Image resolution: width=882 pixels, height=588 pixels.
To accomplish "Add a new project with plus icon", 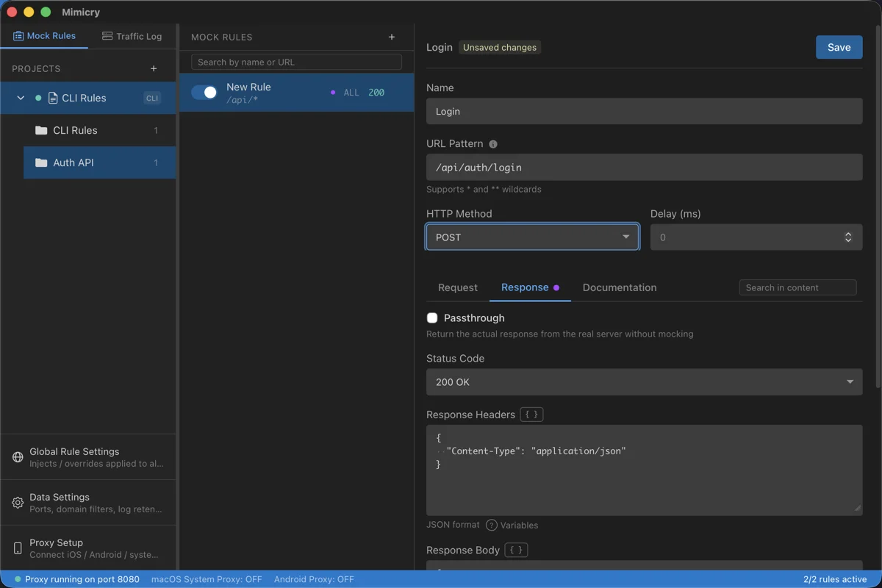I will point(154,68).
